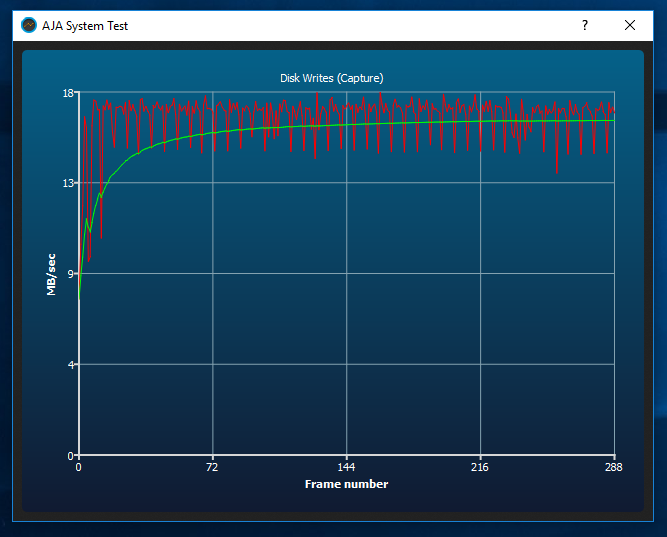The image size is (667, 537).
Task: Click the 4 value on y-axis
Action: click(x=71, y=365)
